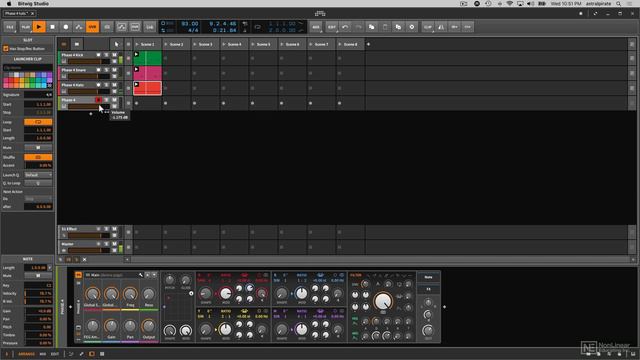Open the Launch Q. Default dropdown

pyautogui.click(x=38, y=175)
